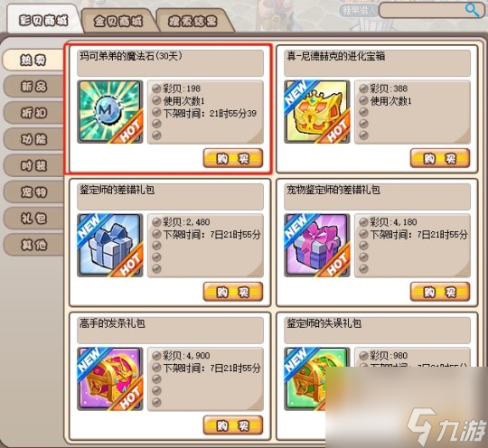Click the magnifier search icon
488x448 pixels.
coord(473,10)
